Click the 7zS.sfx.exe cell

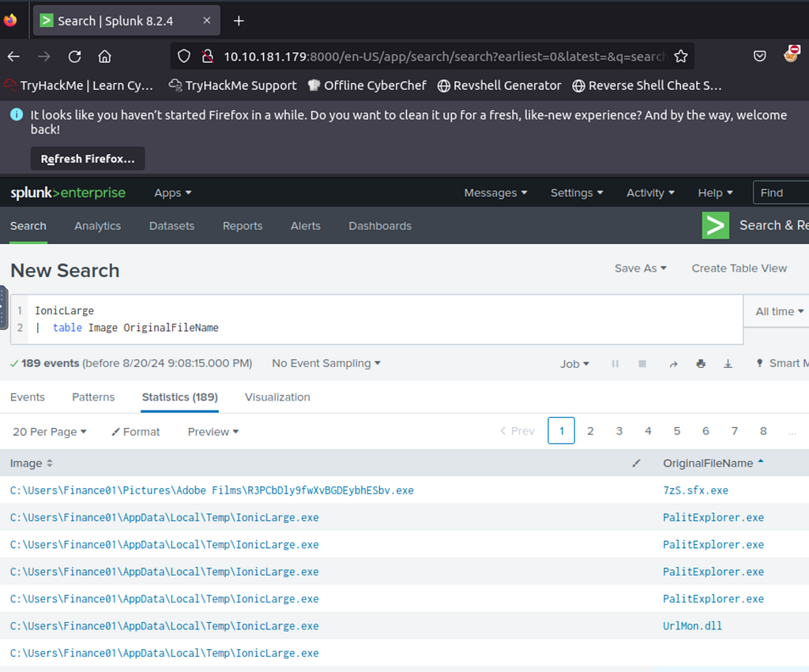(x=695, y=490)
